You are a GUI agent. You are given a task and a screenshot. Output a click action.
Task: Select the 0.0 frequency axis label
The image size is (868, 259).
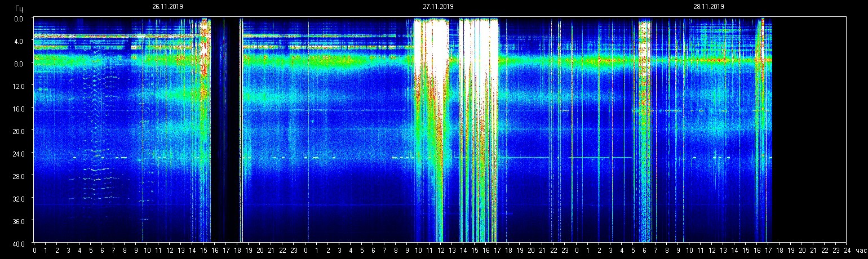click(19, 19)
